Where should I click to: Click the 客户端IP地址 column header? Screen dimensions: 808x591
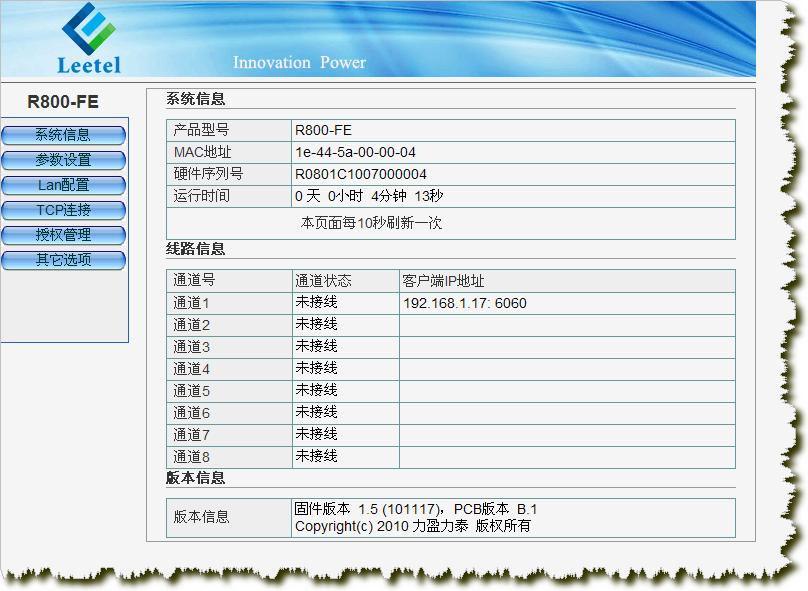[x=443, y=281]
